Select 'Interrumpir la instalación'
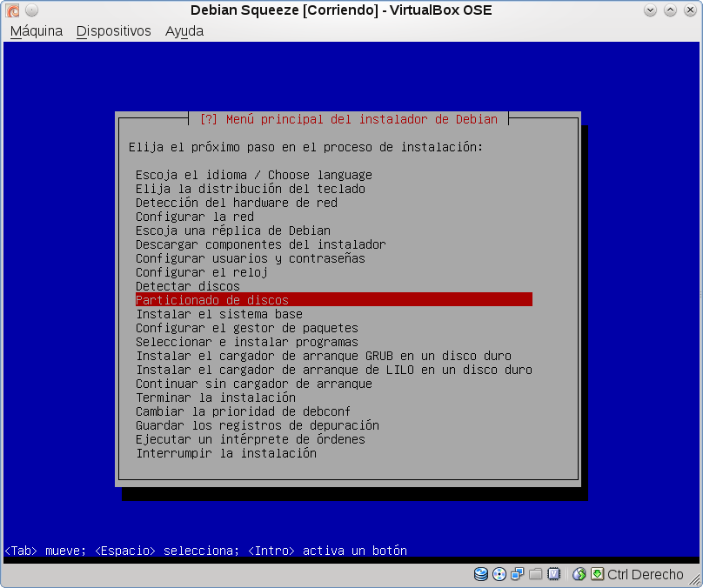 [226, 452]
